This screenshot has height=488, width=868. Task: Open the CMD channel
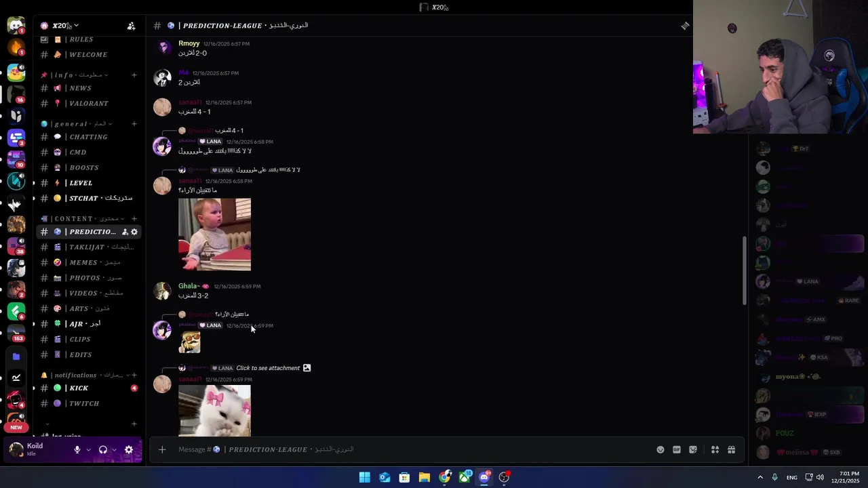tap(88, 152)
